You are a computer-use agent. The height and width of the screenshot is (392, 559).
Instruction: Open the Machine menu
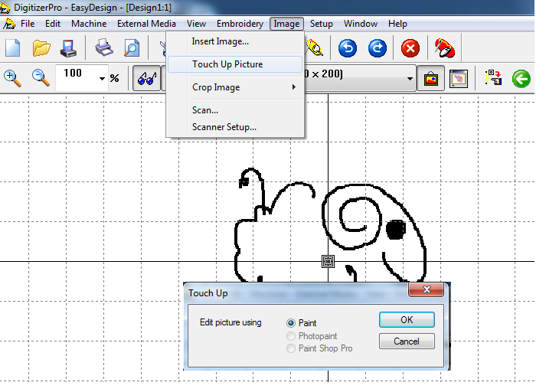tap(89, 24)
